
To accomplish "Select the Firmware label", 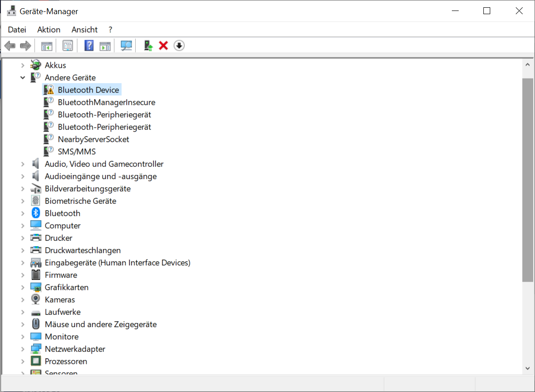I will [x=61, y=275].
